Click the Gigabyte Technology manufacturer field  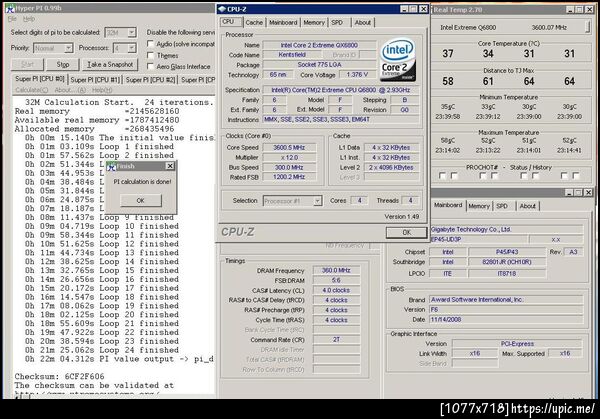(x=506, y=230)
